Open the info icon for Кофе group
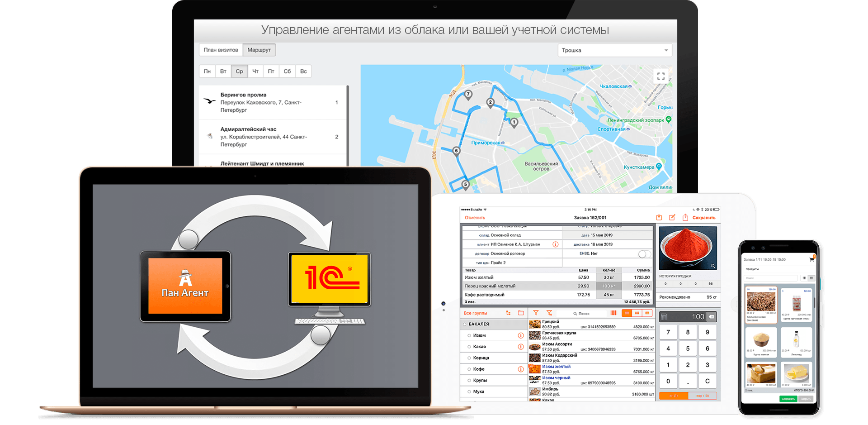 coord(521,369)
